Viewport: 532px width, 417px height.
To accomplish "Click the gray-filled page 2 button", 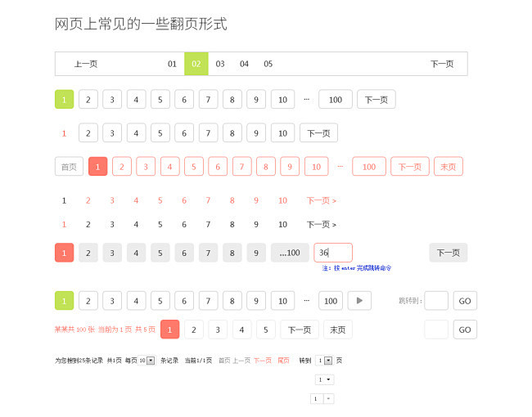I will click(88, 253).
